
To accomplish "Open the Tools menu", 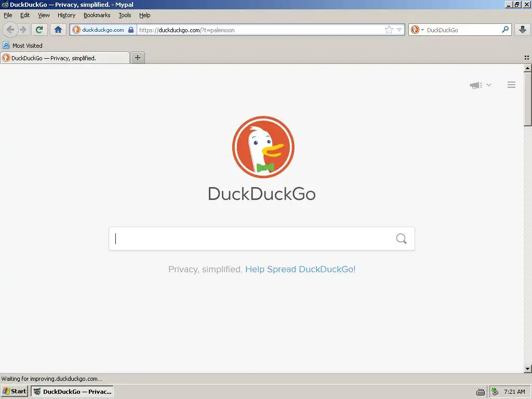I will tap(125, 15).
